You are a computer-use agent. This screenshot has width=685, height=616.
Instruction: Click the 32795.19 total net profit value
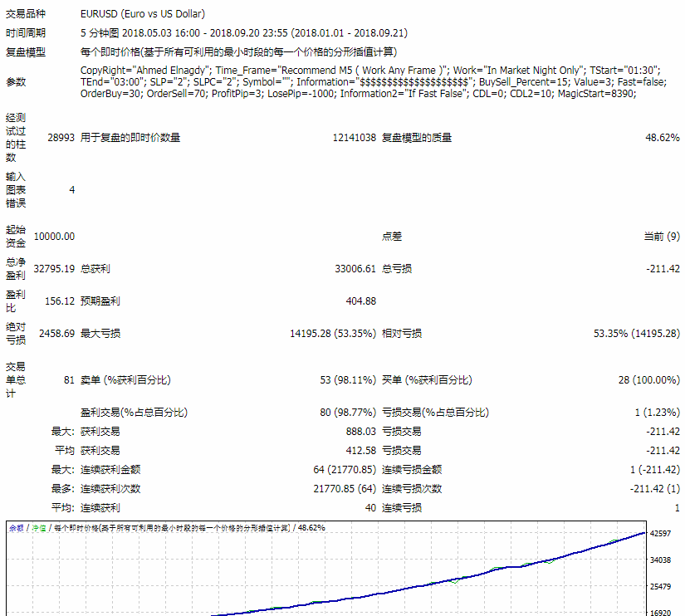pyautogui.click(x=54, y=269)
